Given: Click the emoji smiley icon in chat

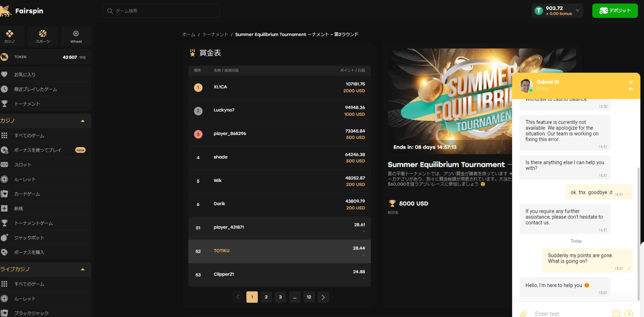Looking at the screenshot, I should coord(616,314).
